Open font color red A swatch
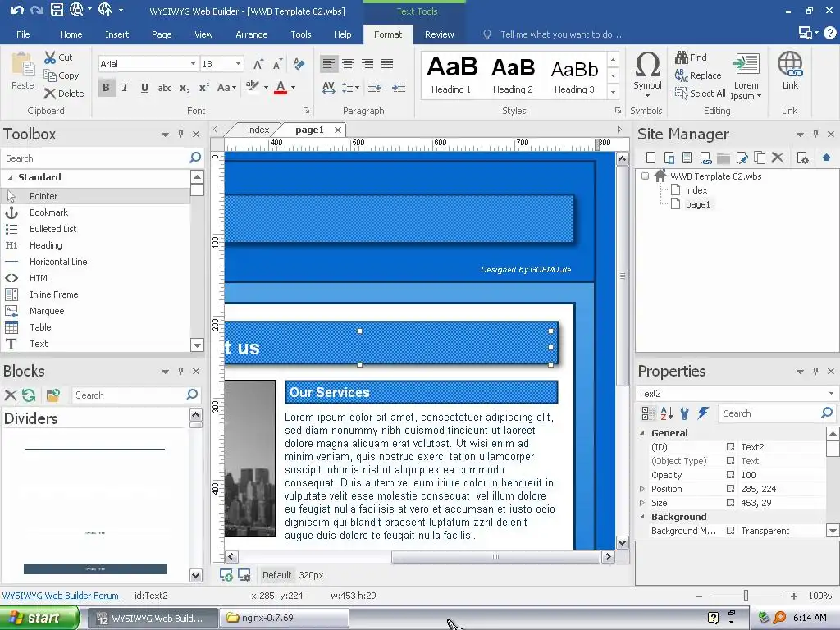The image size is (840, 630). [281, 87]
